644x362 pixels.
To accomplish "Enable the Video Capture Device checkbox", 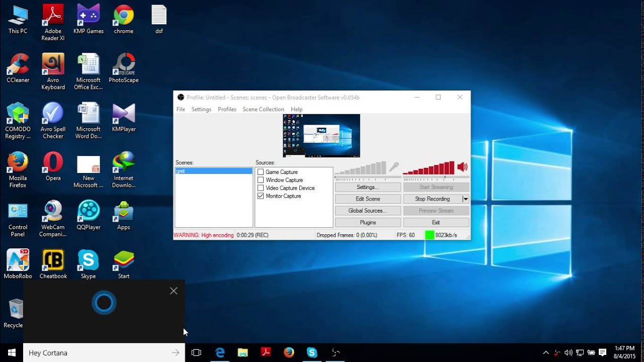I will [261, 188].
